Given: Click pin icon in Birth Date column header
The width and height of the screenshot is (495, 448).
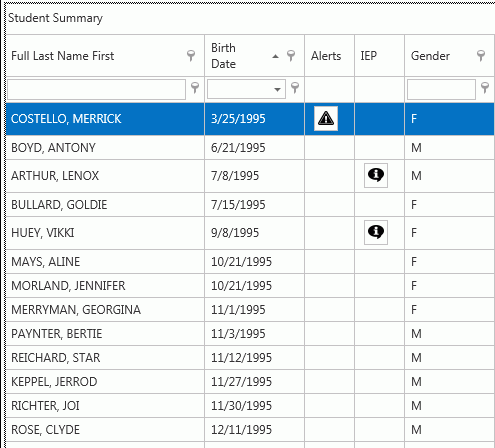Looking at the screenshot, I should [x=291, y=55].
